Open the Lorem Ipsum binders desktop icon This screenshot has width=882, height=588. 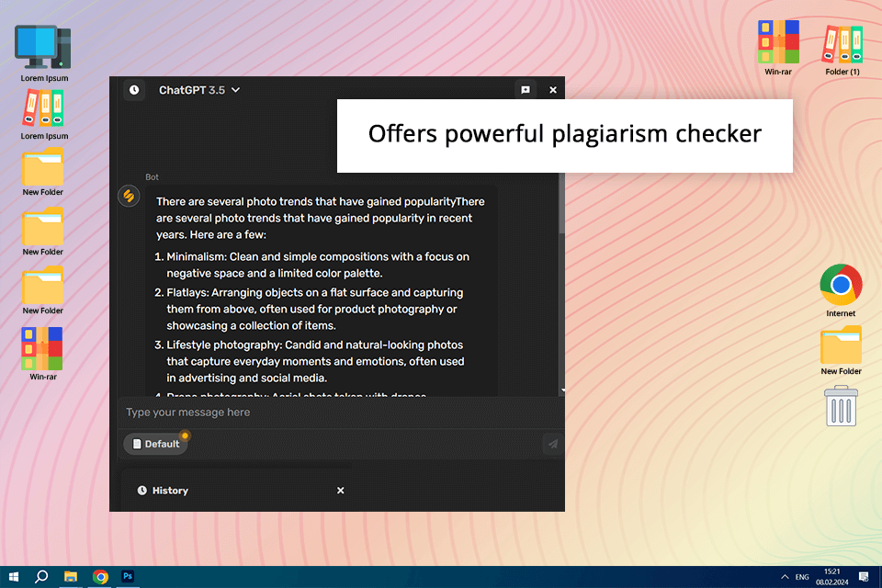coord(44,115)
